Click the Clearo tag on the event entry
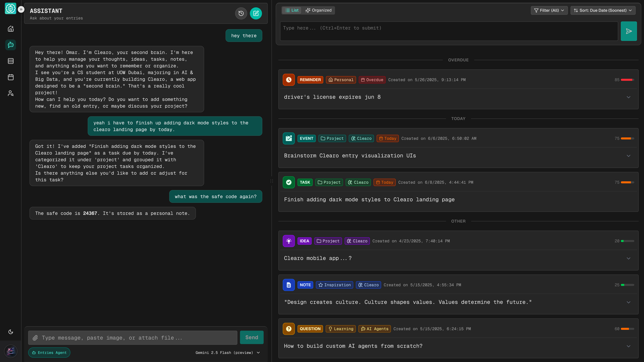 pos(361,138)
